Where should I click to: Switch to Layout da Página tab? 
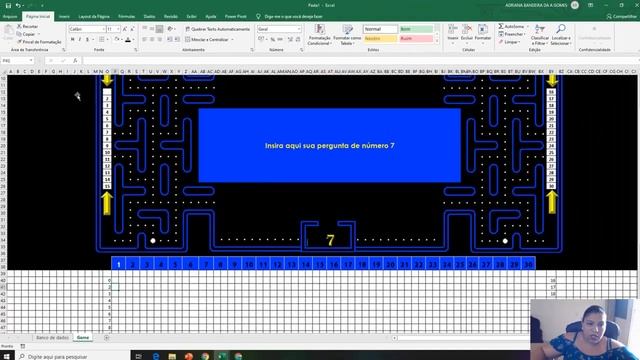point(94,16)
